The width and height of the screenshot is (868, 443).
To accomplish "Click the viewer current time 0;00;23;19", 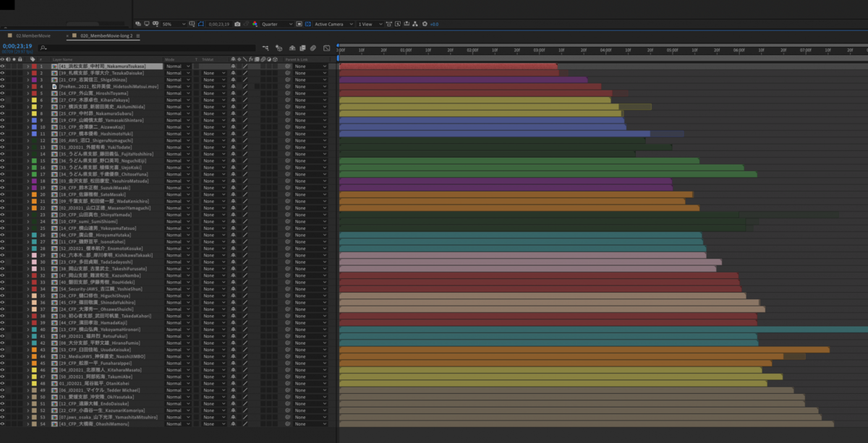I will point(221,24).
